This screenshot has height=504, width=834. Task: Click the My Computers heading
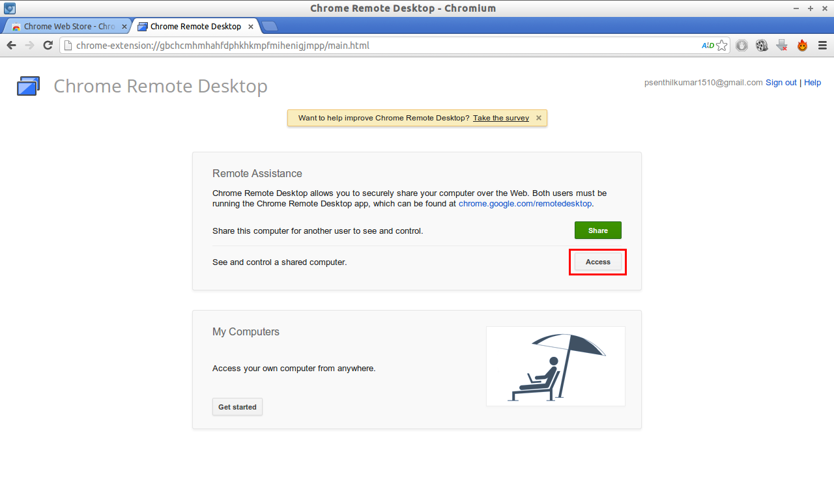(x=246, y=332)
